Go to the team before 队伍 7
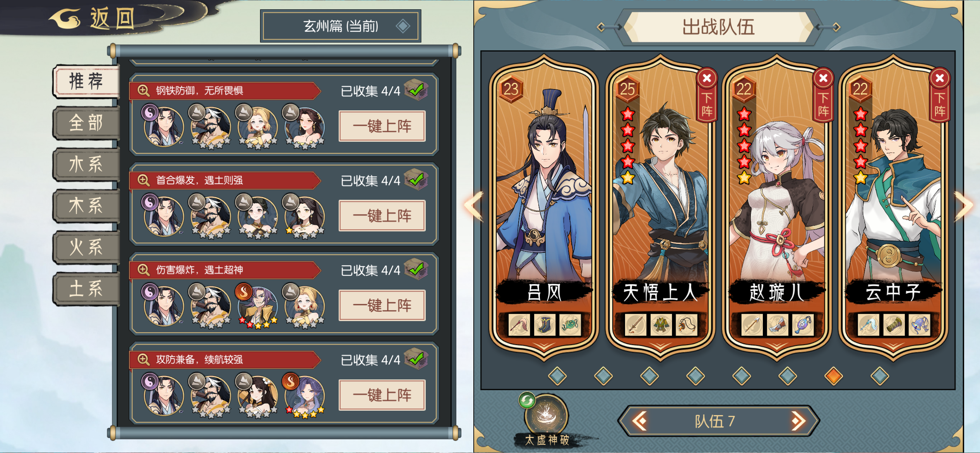Screen dimensions: 980x453 click(x=640, y=421)
